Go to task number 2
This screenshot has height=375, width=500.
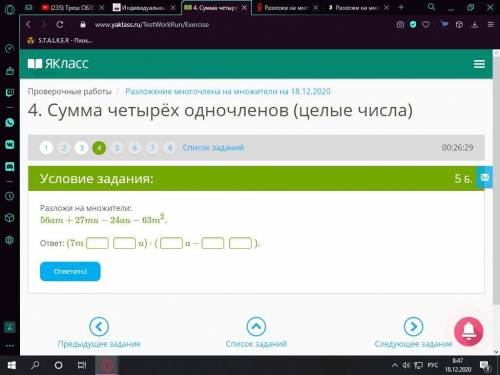64,148
